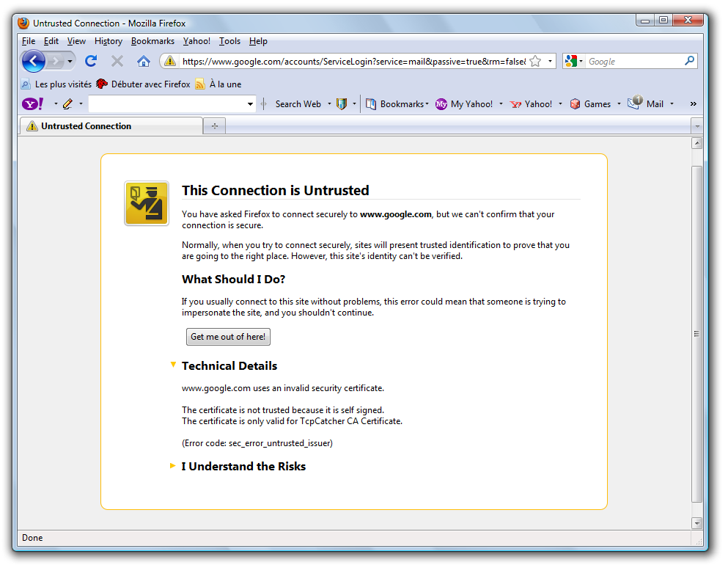Open the Help menu
Image resolution: width=728 pixels, height=565 pixels.
pos(258,41)
